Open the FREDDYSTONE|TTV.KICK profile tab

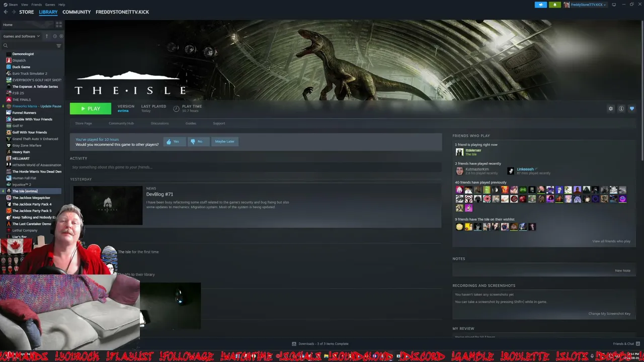pyautogui.click(x=122, y=12)
